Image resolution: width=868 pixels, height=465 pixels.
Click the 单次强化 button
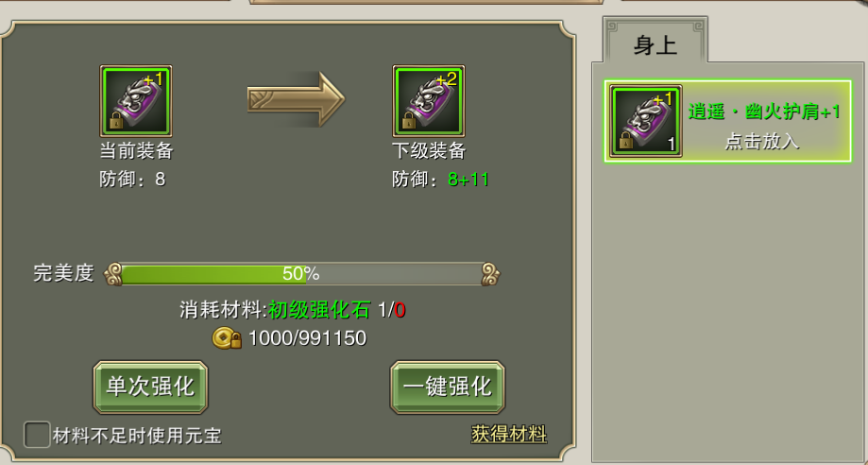pyautogui.click(x=150, y=387)
